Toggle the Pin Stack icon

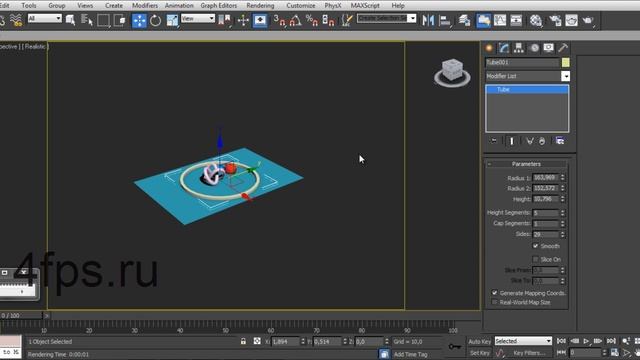click(494, 141)
